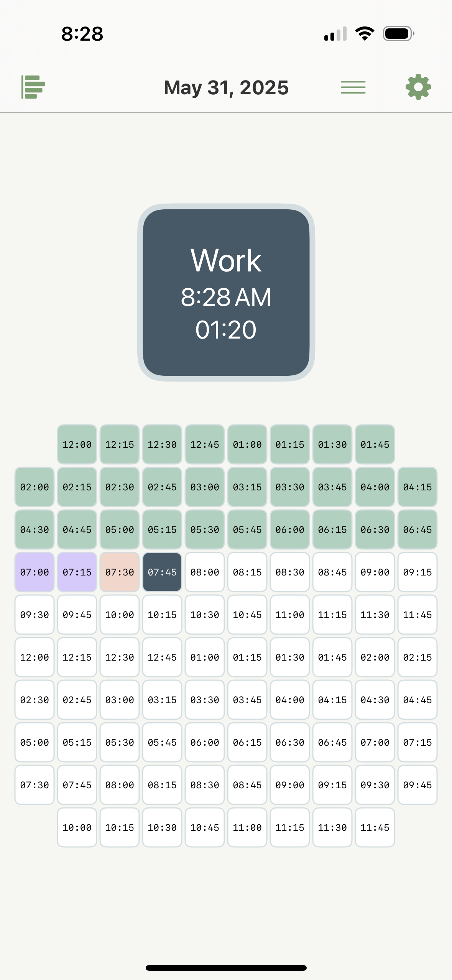Tap the purple 07:15 time slot

pos(77,572)
